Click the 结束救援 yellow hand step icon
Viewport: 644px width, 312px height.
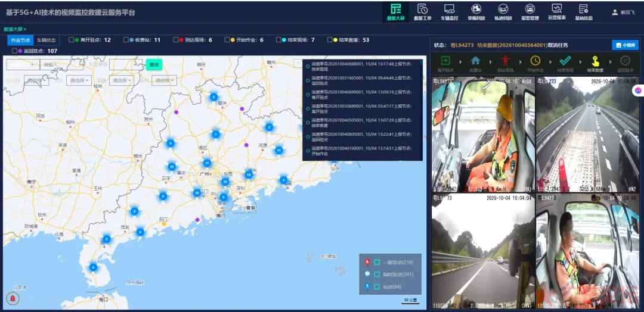coord(595,61)
